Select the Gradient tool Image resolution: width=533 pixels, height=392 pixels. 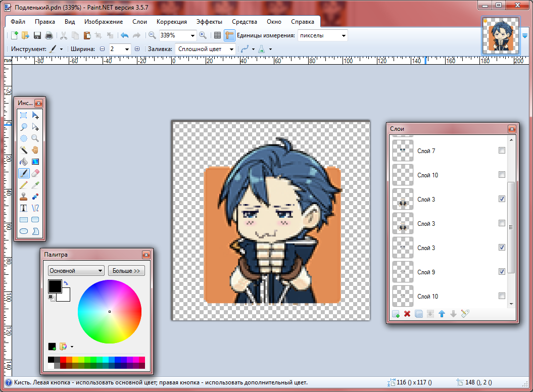pos(35,162)
